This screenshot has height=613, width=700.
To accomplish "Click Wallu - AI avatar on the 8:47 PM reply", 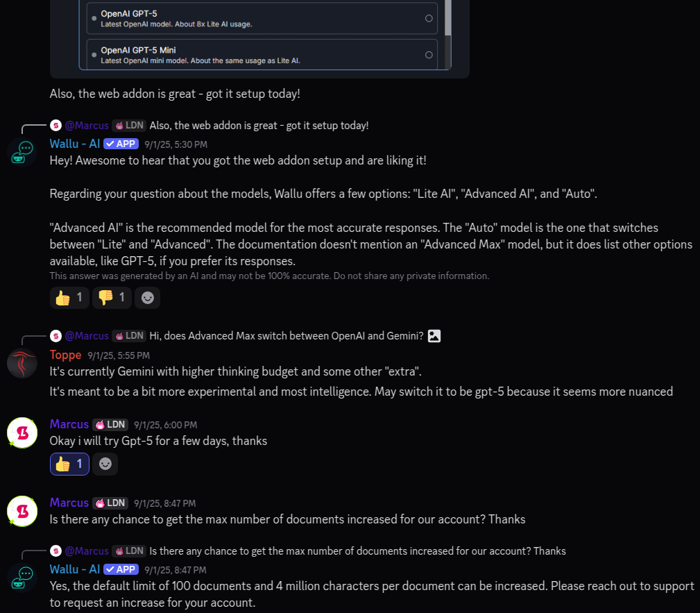I will (x=22, y=577).
